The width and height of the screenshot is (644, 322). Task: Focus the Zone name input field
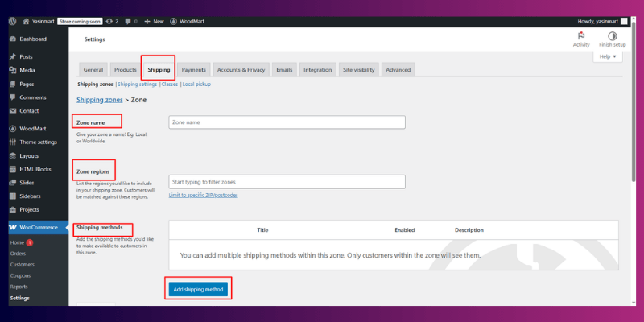coord(287,122)
